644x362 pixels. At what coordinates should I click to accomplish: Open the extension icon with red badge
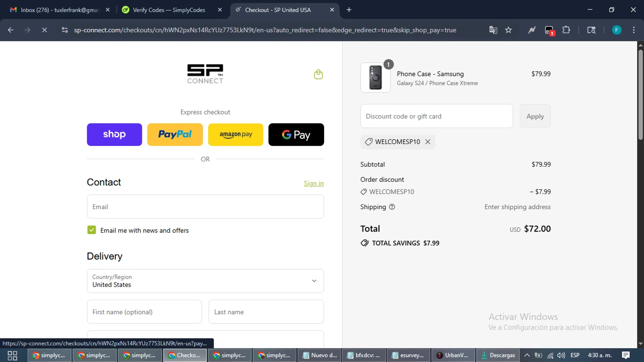pyautogui.click(x=549, y=30)
